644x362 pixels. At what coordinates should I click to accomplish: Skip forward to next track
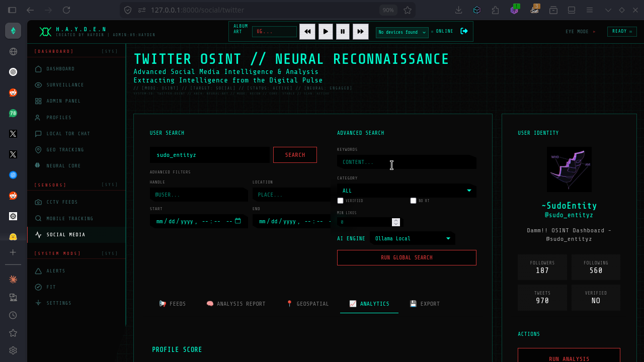pos(360,31)
